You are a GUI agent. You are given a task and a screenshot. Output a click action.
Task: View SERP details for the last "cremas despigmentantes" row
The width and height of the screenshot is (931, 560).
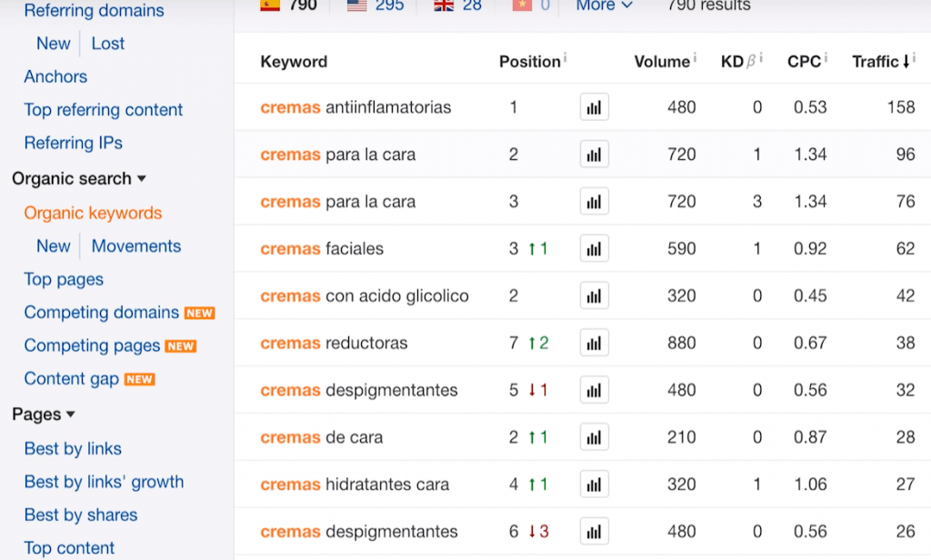point(594,532)
